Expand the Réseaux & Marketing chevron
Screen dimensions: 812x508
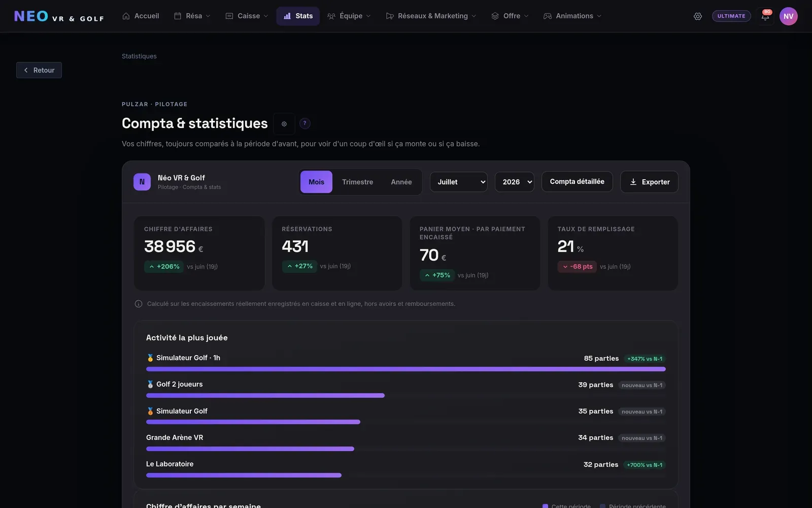[474, 16]
